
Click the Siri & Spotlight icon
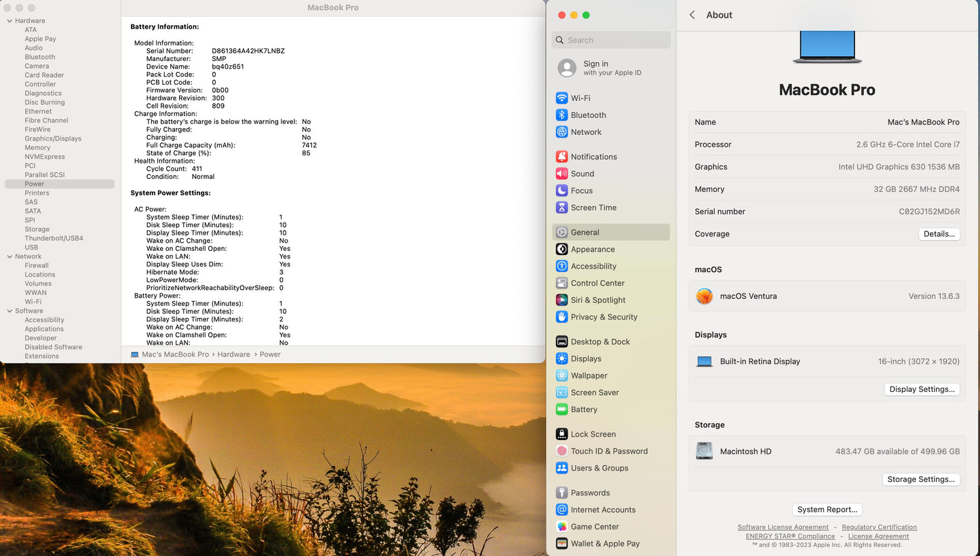(562, 300)
